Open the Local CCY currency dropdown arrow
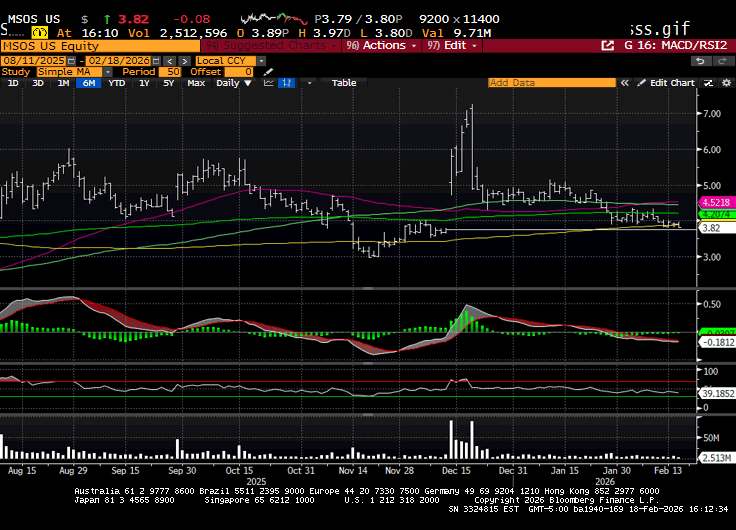The height and width of the screenshot is (530, 736). [x=261, y=61]
